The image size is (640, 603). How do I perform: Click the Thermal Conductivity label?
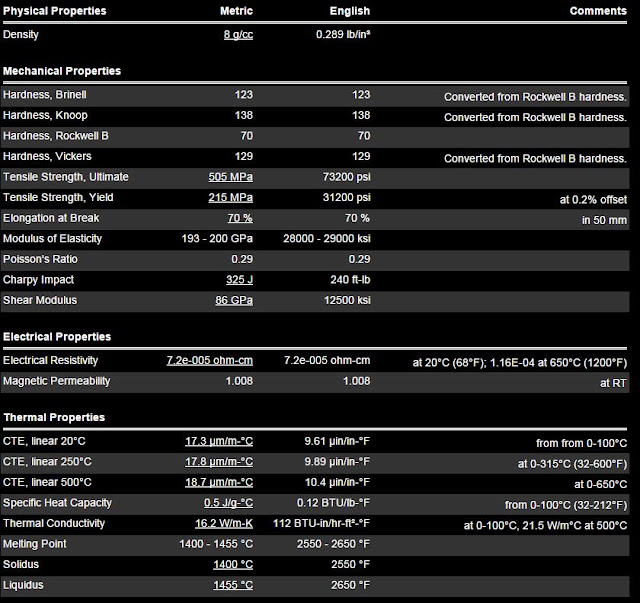[x=54, y=523]
